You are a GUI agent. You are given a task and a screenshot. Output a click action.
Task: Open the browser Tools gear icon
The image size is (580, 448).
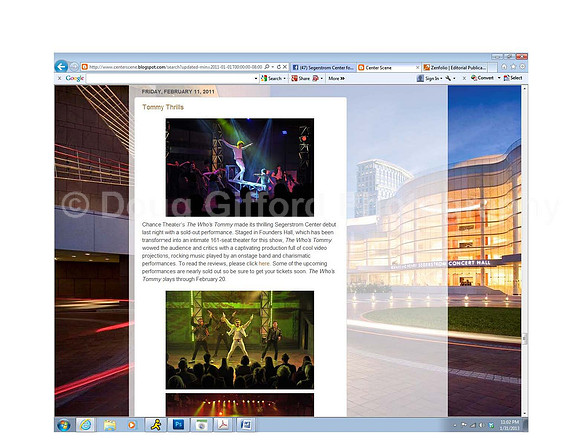point(522,67)
